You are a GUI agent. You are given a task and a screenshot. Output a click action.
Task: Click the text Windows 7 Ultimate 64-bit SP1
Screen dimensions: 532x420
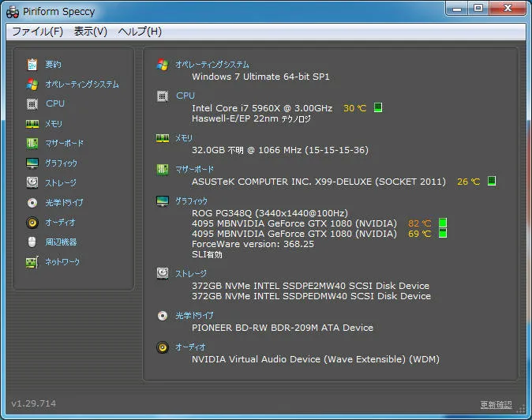coord(260,77)
